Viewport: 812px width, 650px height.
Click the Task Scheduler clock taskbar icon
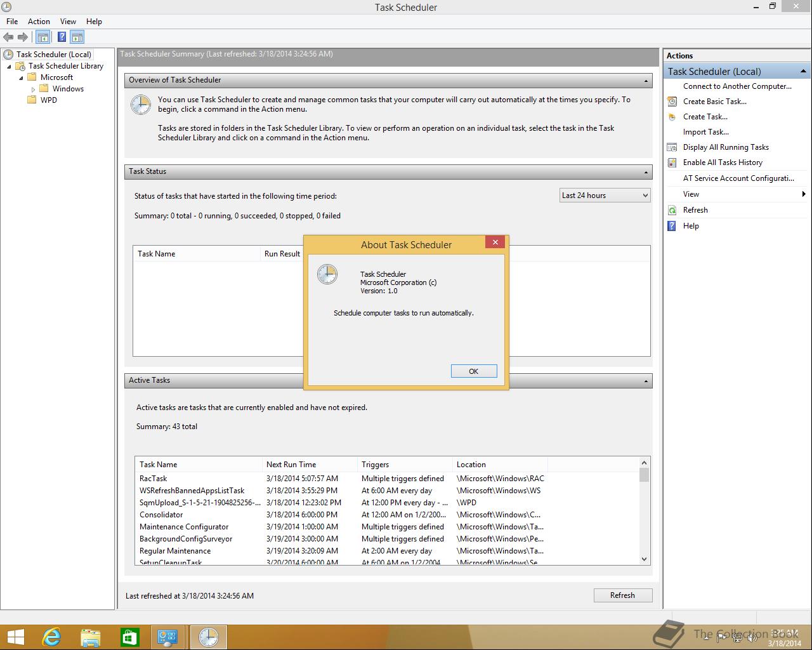[x=208, y=637]
